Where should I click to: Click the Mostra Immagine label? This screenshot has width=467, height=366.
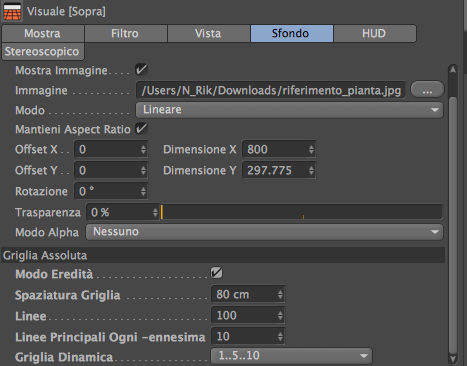coord(61,70)
